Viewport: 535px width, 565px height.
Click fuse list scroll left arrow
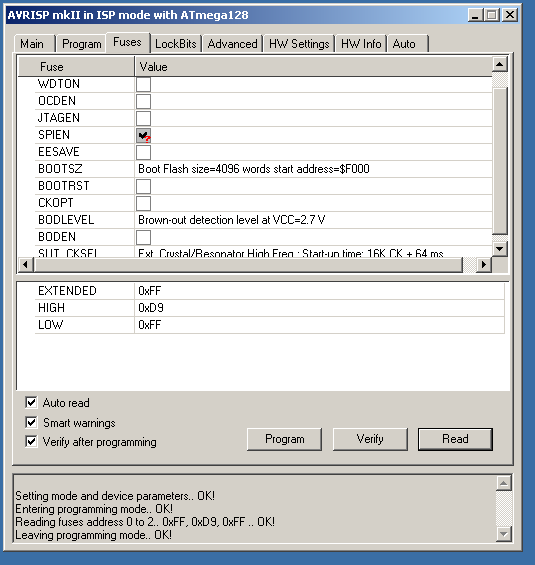coord(25,265)
